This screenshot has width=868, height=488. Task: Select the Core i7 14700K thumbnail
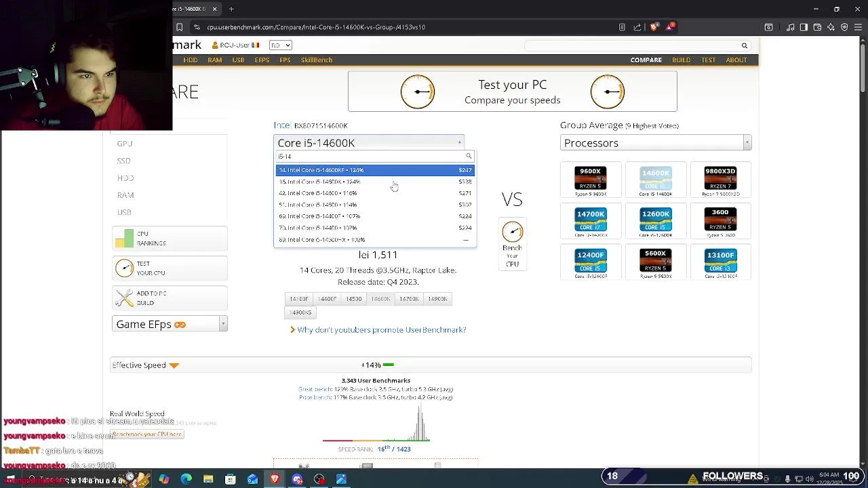click(591, 222)
